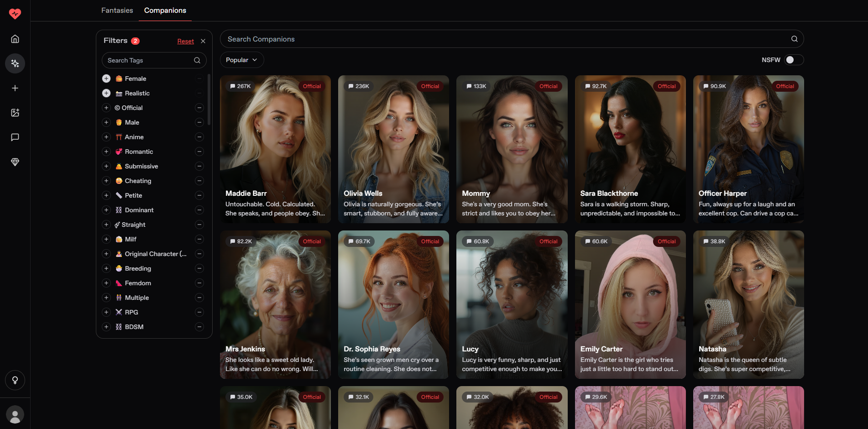The width and height of the screenshot is (868, 429).
Task: Open the Popular sort dropdown
Action: pos(242,60)
